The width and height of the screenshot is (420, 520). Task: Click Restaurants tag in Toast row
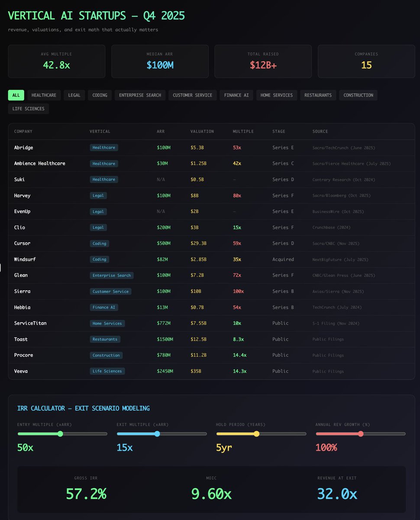point(105,339)
